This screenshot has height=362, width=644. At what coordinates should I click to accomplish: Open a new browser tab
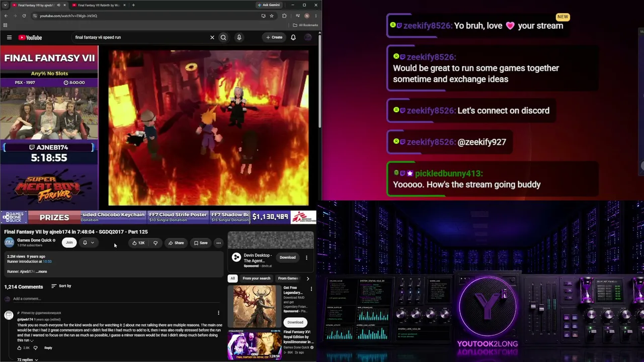(133, 5)
